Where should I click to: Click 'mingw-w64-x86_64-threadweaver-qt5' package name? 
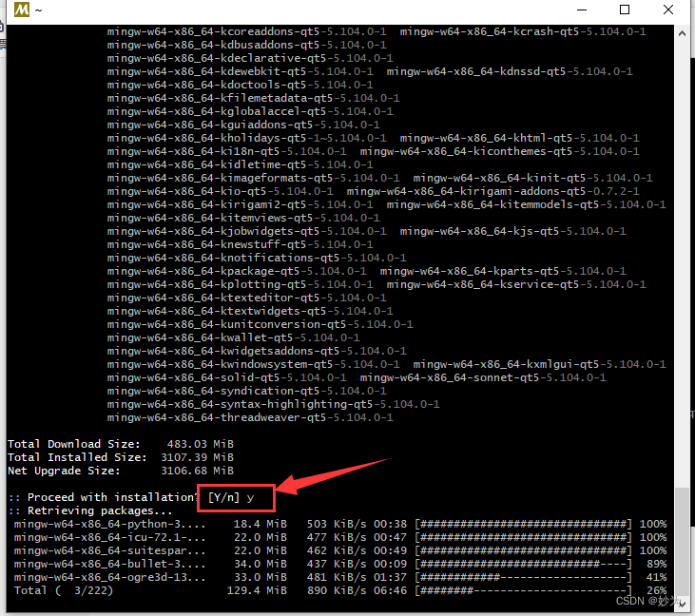coord(217,417)
